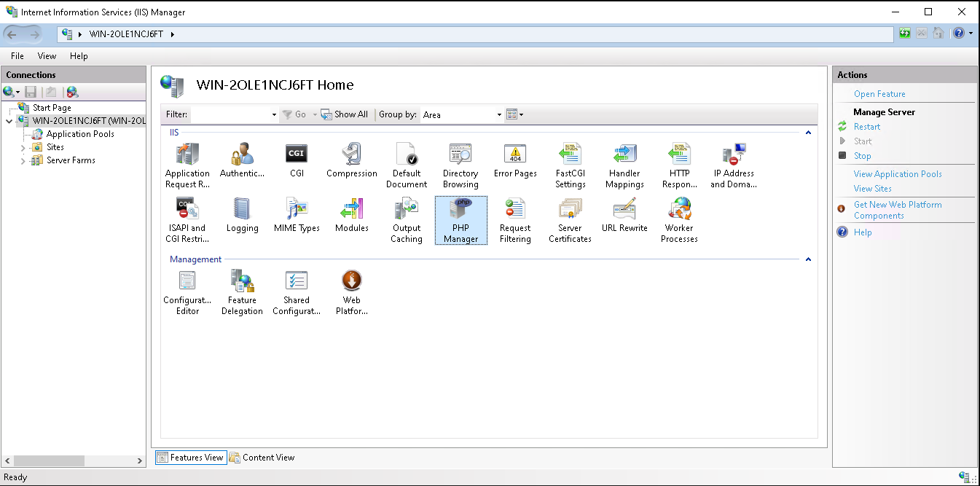The image size is (980, 486).
Task: Click Stop in Manage Server actions
Action: tap(862, 156)
